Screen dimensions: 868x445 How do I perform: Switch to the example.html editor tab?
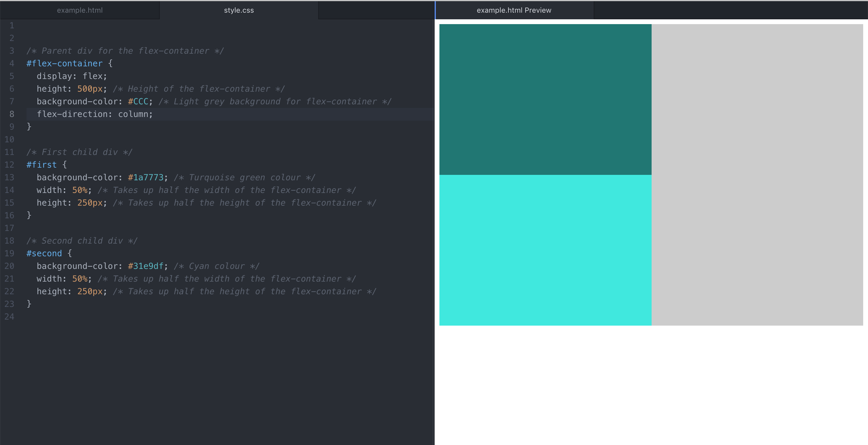80,10
